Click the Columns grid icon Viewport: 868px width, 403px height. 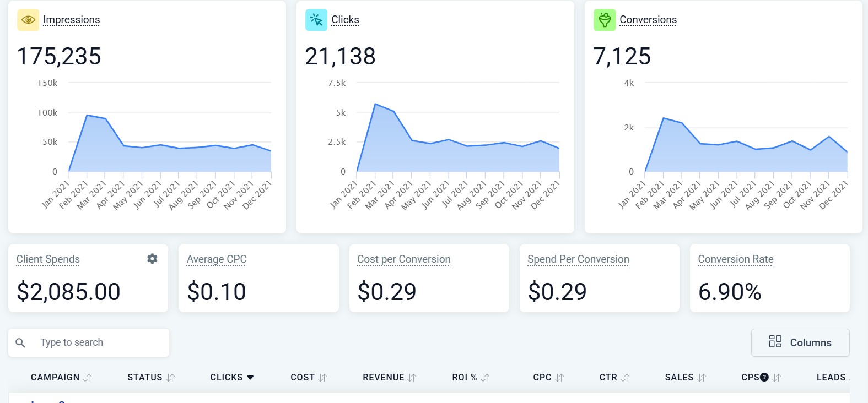(x=775, y=342)
